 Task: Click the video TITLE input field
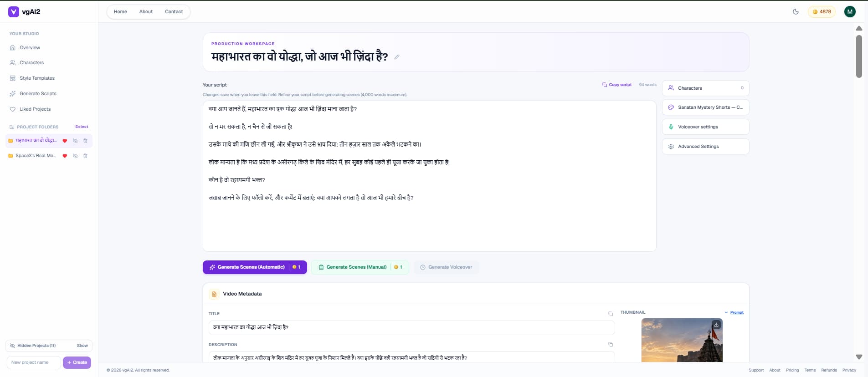[411, 327]
